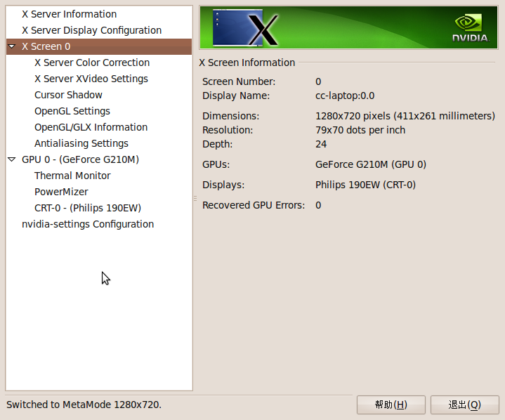
Task: Click the Depth value 24
Action: click(x=321, y=144)
